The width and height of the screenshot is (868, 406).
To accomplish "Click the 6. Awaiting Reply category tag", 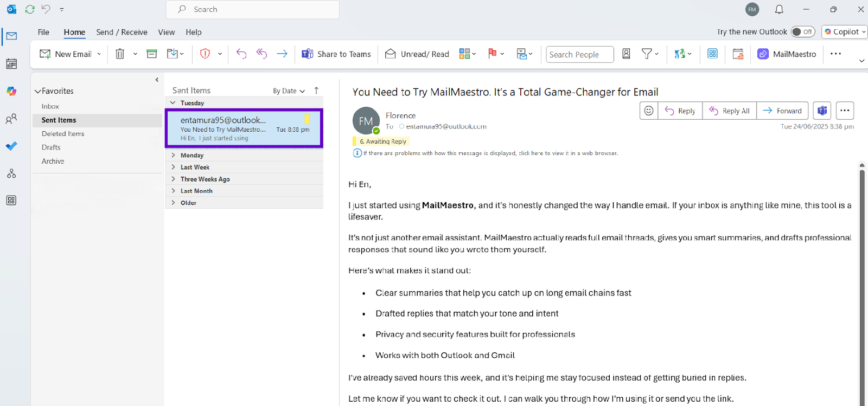I will click(x=382, y=141).
